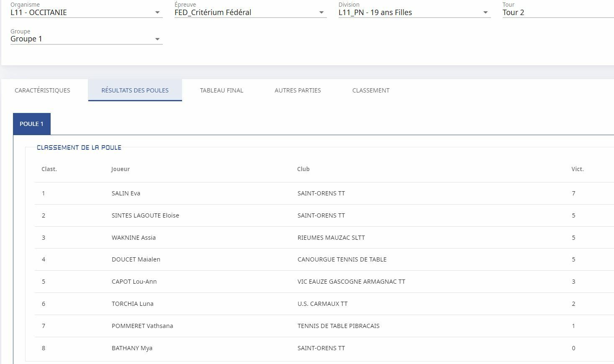This screenshot has width=614, height=364.
Task: Select the Poule 1 tab
Action: (x=32, y=124)
